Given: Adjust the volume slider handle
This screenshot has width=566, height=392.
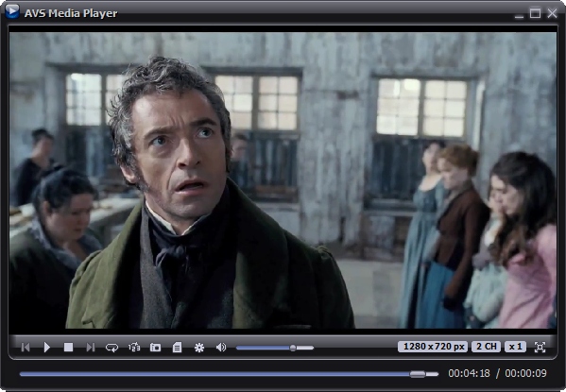Looking at the screenshot, I should [293, 348].
